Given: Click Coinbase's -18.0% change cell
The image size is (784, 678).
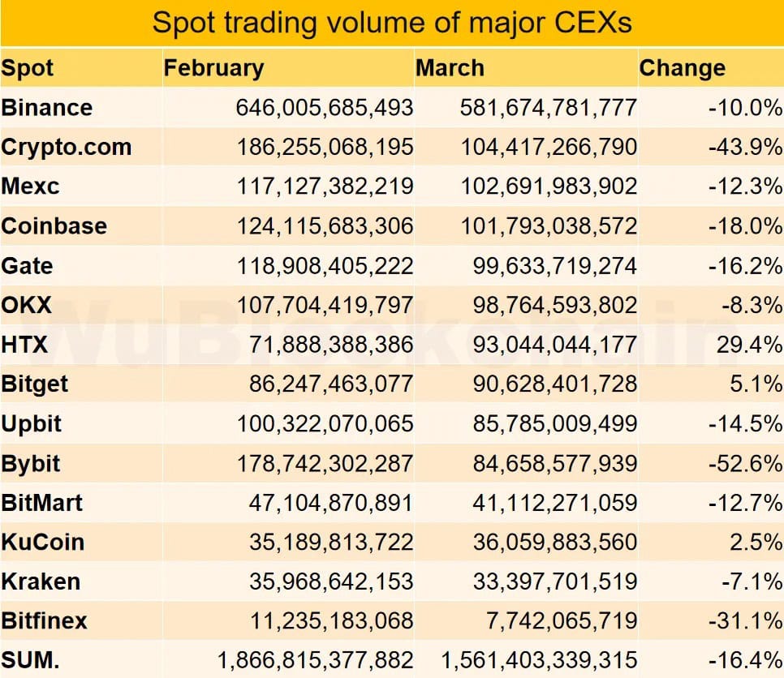Looking at the screenshot, I should pyautogui.click(x=745, y=225).
